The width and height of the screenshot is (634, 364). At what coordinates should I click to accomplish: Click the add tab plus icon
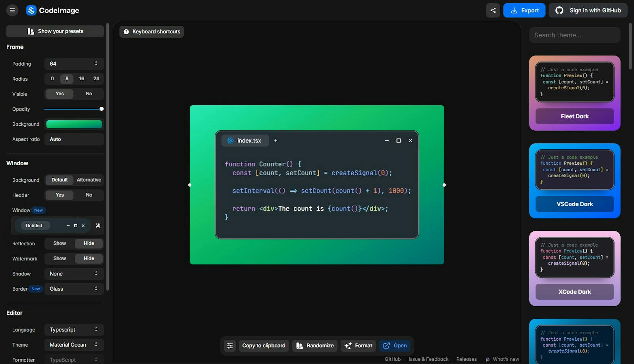(275, 140)
